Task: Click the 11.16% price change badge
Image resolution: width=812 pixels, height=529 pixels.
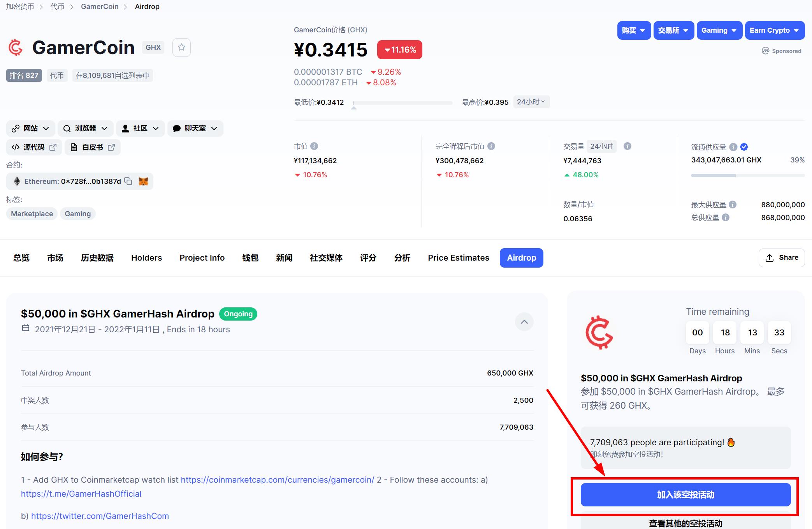Action: tap(400, 50)
